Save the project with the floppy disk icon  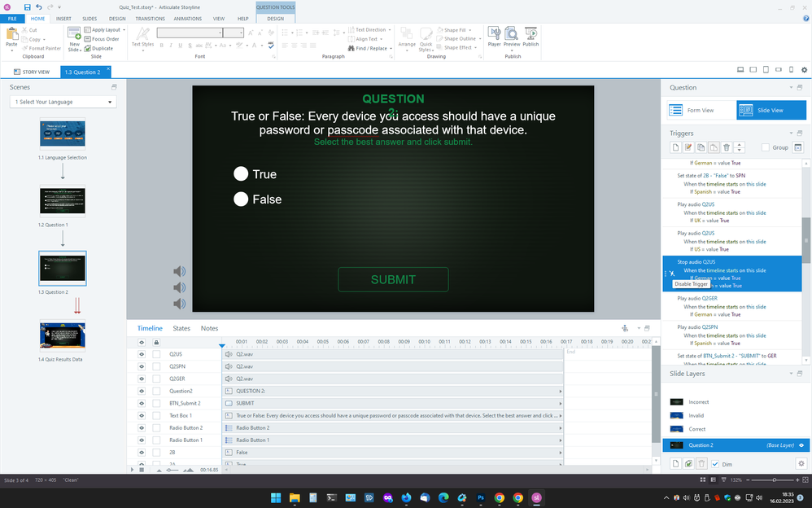click(27, 7)
